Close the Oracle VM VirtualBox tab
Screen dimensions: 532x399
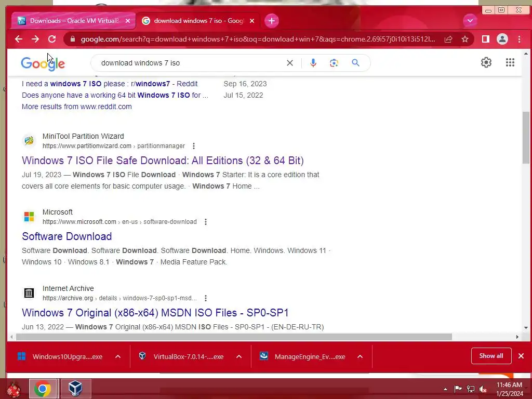128,21
